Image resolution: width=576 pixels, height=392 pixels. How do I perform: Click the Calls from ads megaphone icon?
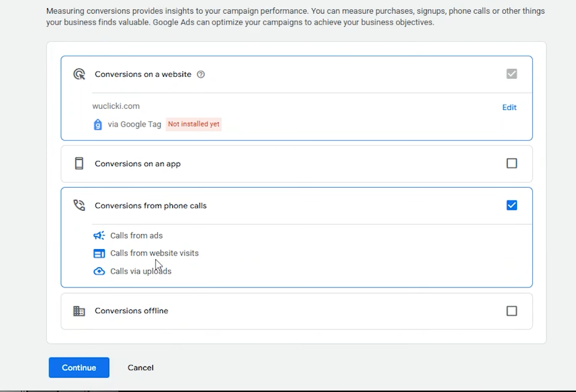click(99, 235)
